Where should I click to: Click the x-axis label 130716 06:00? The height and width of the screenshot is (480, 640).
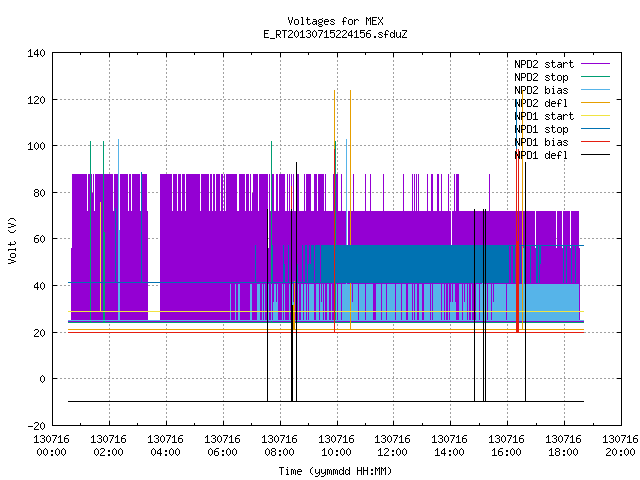(x=222, y=446)
